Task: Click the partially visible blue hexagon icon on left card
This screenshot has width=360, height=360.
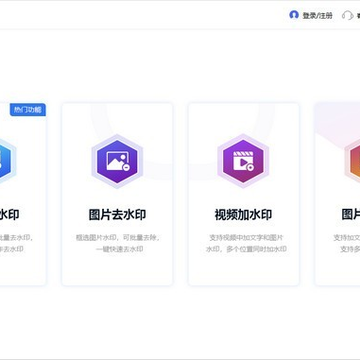Action: [x=8, y=161]
